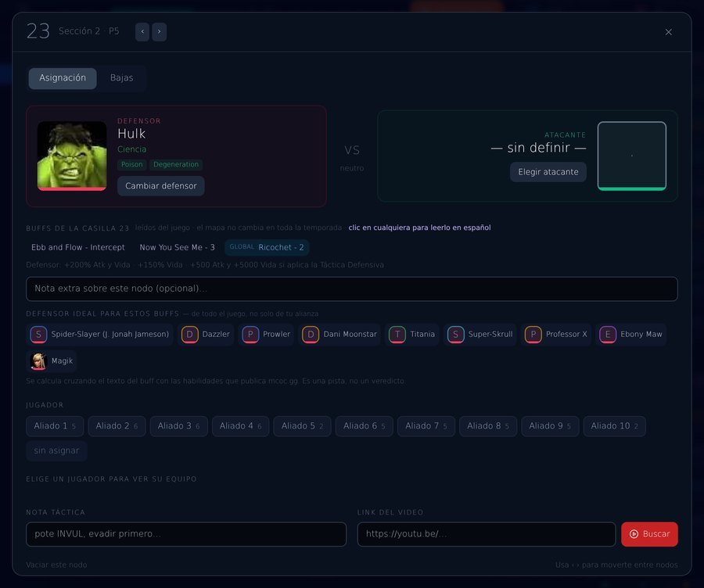Select the Poison tag on Hulk

click(x=132, y=165)
